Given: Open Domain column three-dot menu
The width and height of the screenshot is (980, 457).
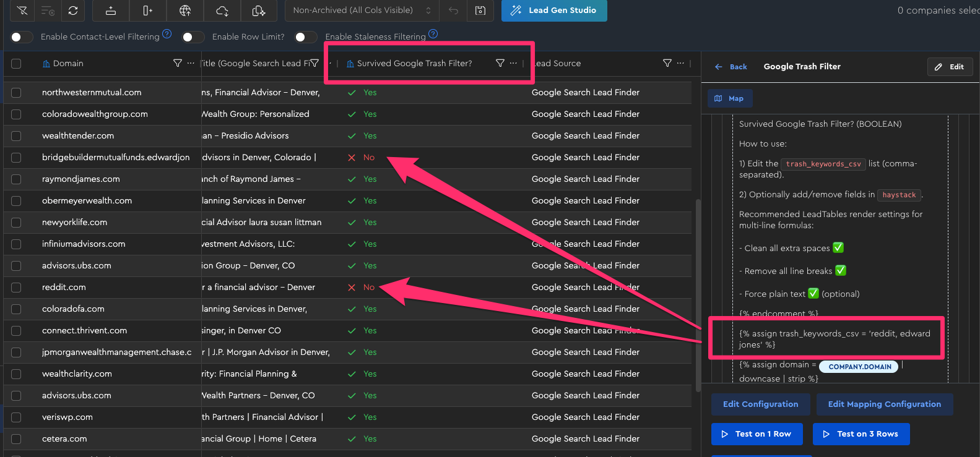Looking at the screenshot, I should click(x=191, y=63).
